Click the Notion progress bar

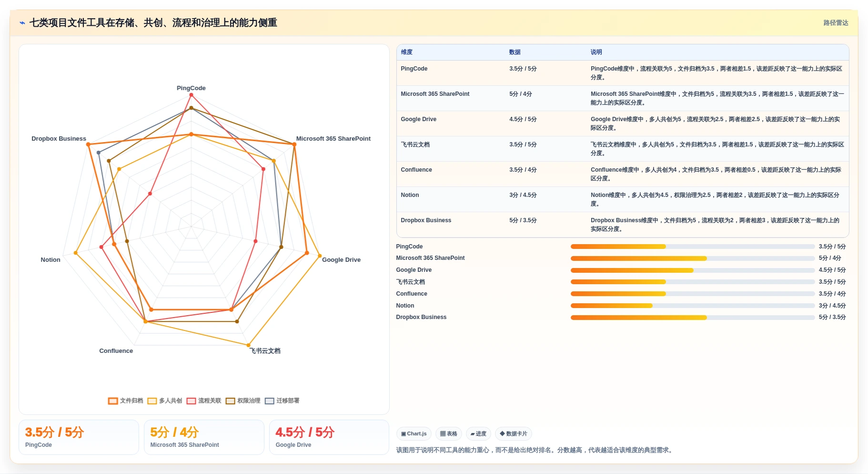click(x=693, y=306)
